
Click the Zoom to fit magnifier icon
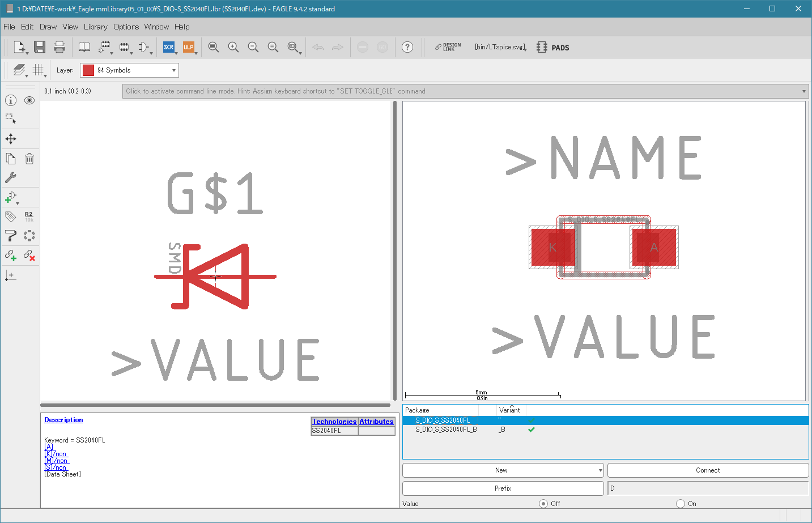pos(214,47)
